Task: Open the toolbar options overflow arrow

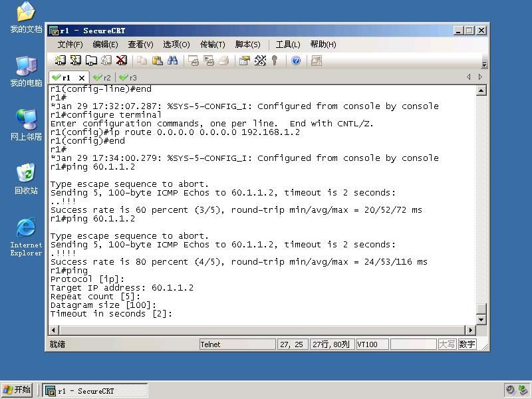Action: [x=485, y=65]
